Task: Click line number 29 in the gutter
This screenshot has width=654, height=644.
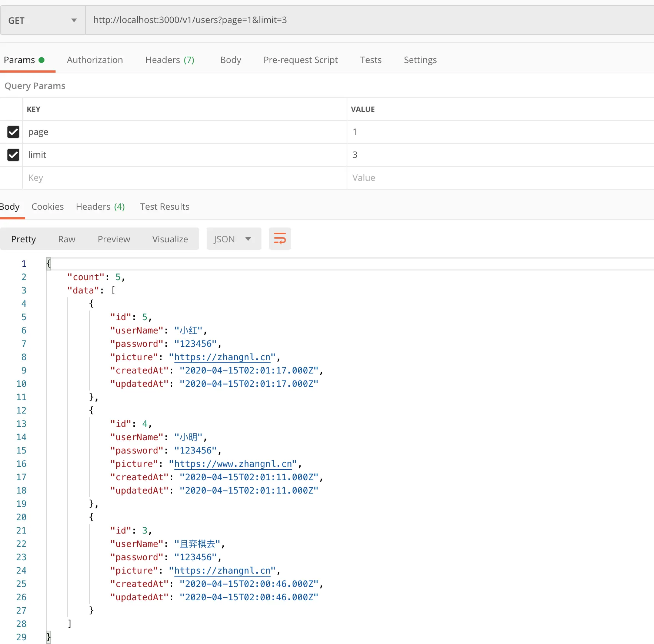Action: [x=21, y=637]
